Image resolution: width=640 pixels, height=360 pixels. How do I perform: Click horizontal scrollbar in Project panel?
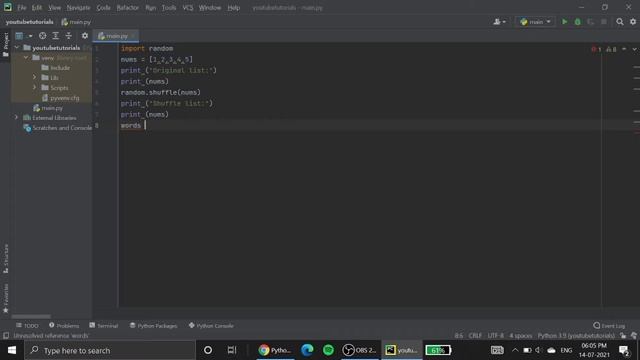click(x=31, y=316)
